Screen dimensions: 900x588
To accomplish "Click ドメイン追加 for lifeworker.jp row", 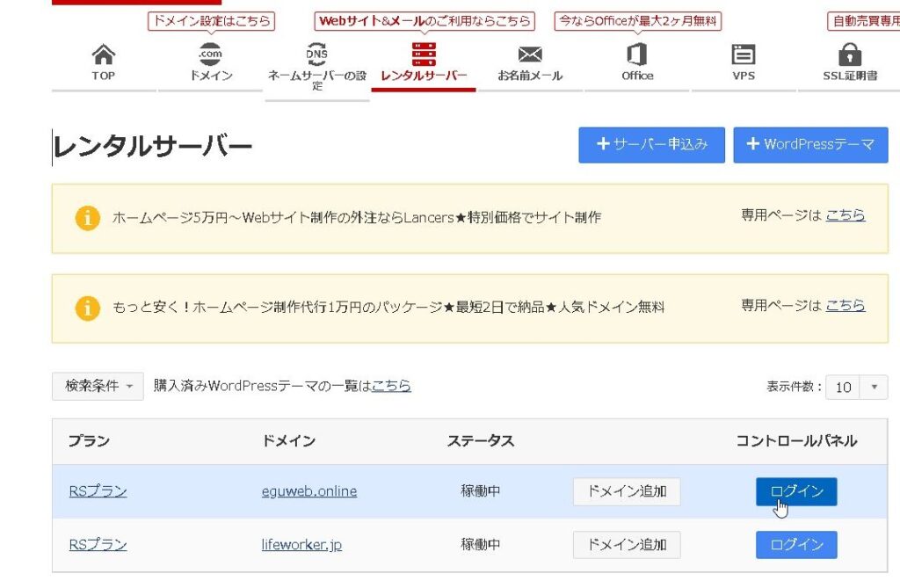I will click(x=627, y=545).
